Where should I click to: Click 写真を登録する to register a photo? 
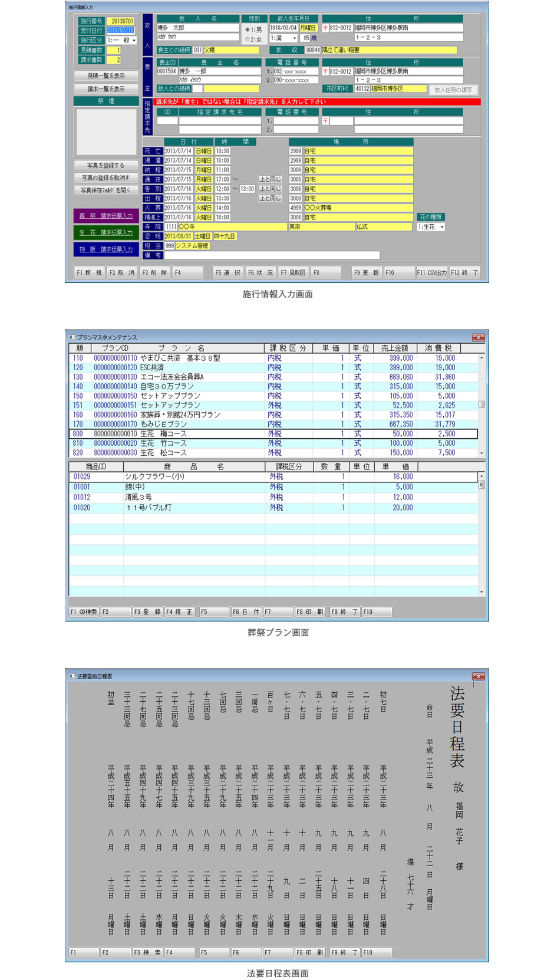[106, 166]
